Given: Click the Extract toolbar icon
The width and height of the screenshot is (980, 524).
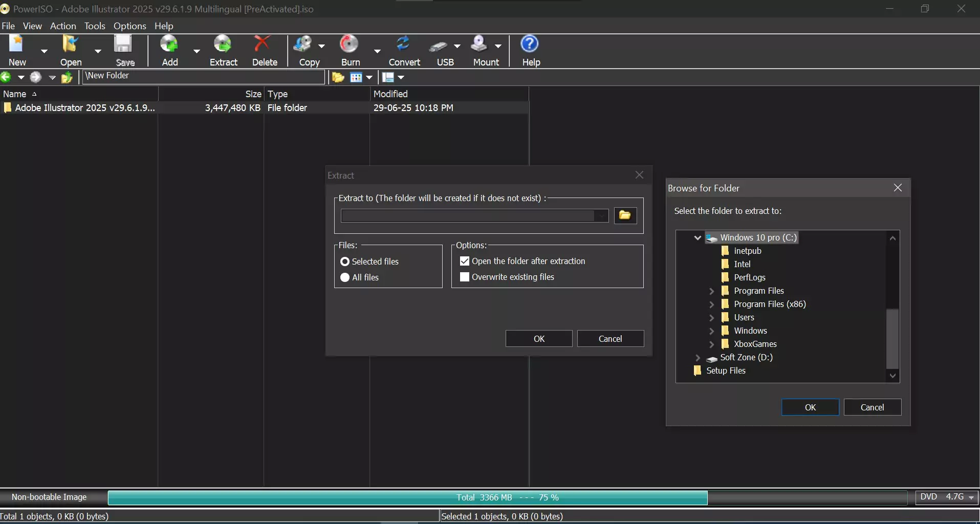Looking at the screenshot, I should pos(223,45).
